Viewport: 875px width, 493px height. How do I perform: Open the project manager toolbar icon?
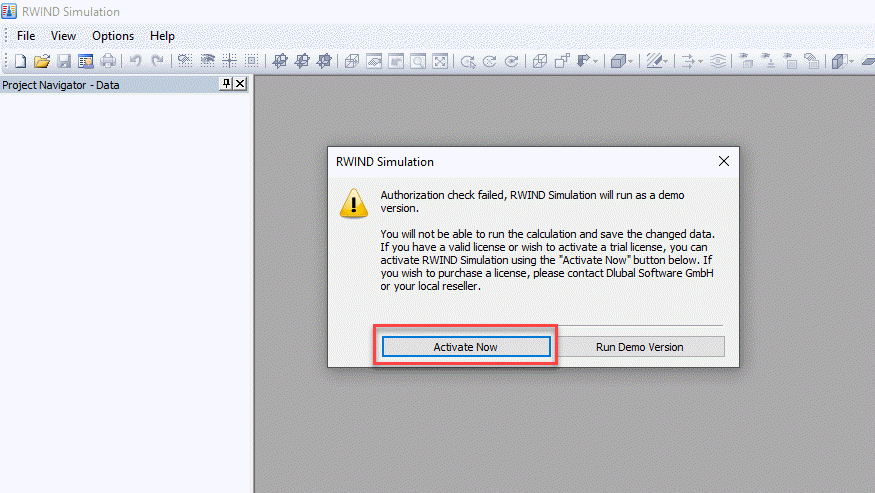[85, 61]
